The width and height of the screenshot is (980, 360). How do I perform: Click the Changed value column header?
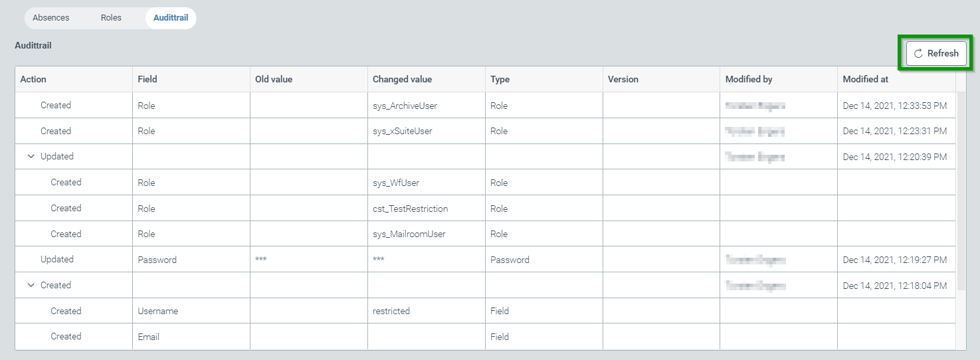[402, 80]
